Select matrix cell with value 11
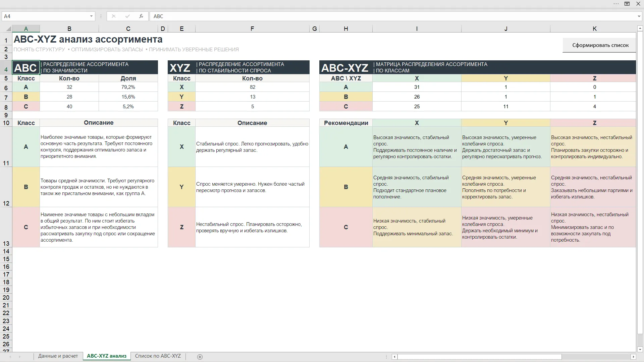644x362 pixels. coord(506,107)
